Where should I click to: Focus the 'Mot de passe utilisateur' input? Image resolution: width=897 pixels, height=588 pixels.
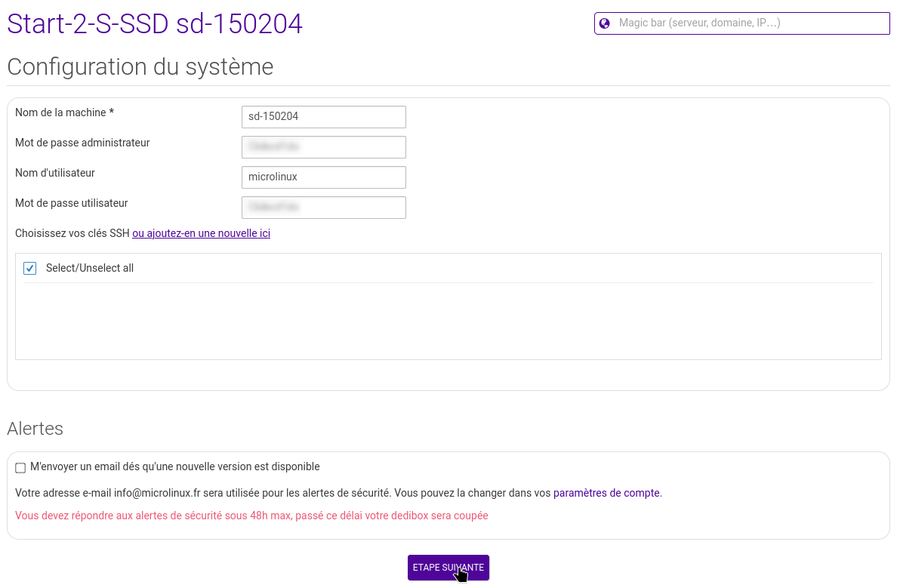coord(323,208)
